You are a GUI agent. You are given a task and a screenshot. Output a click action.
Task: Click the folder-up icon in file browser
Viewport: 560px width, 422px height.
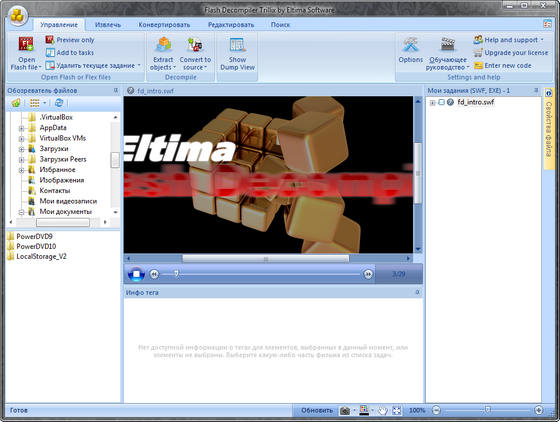pos(16,103)
